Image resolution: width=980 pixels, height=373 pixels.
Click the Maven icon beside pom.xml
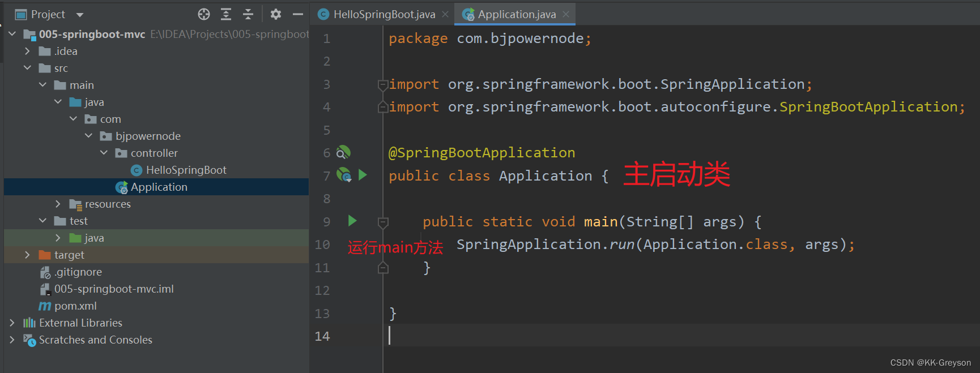pyautogui.click(x=45, y=306)
